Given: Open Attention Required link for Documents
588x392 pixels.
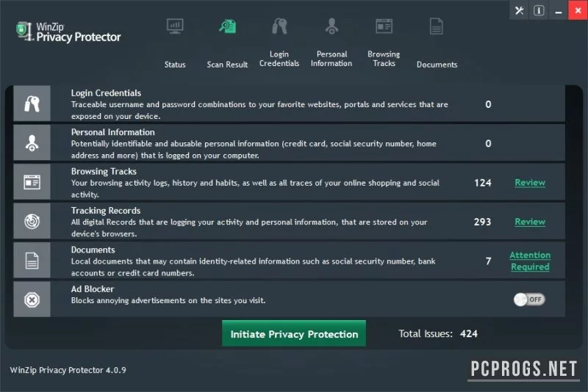Looking at the screenshot, I should click(x=530, y=261).
